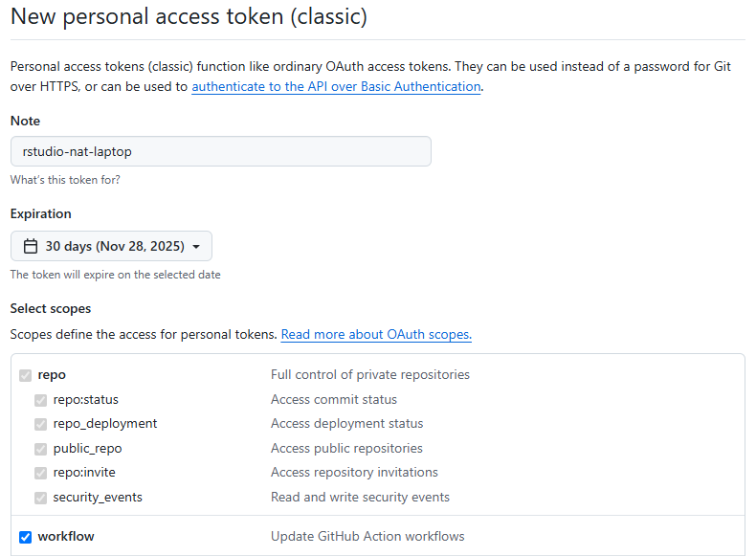Click the bold repo scope label
Image resolution: width=756 pixels, height=556 pixels.
click(52, 375)
